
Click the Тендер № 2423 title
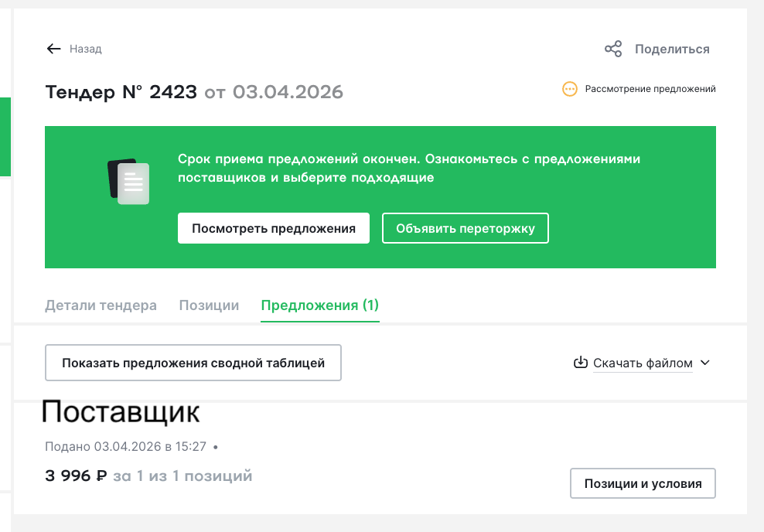pos(121,91)
